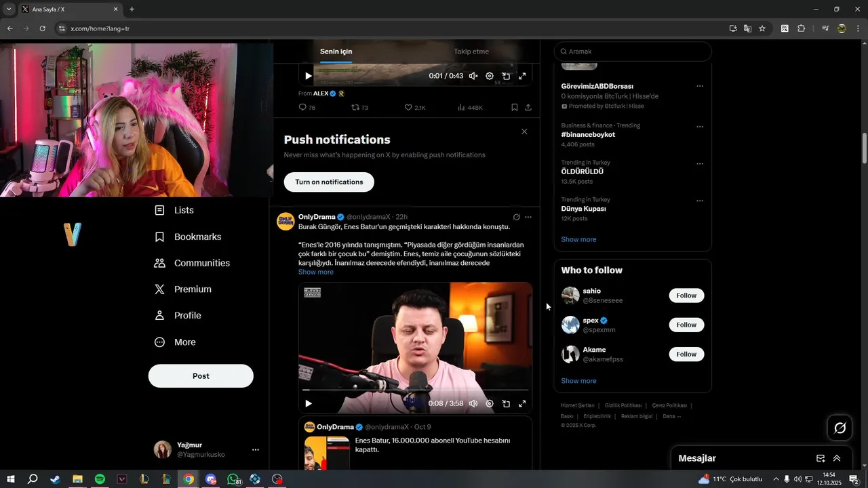868x488 pixels.
Task: Open options for #binanceboykot trend
Action: pyautogui.click(x=700, y=127)
